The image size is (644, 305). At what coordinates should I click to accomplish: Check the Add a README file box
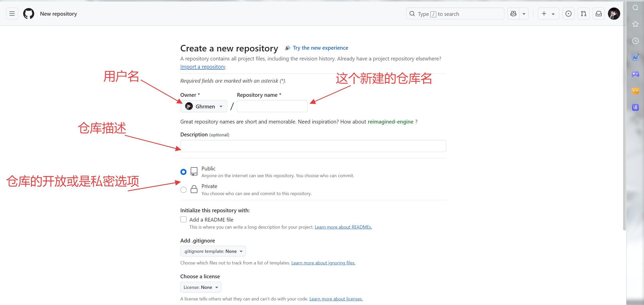point(183,220)
